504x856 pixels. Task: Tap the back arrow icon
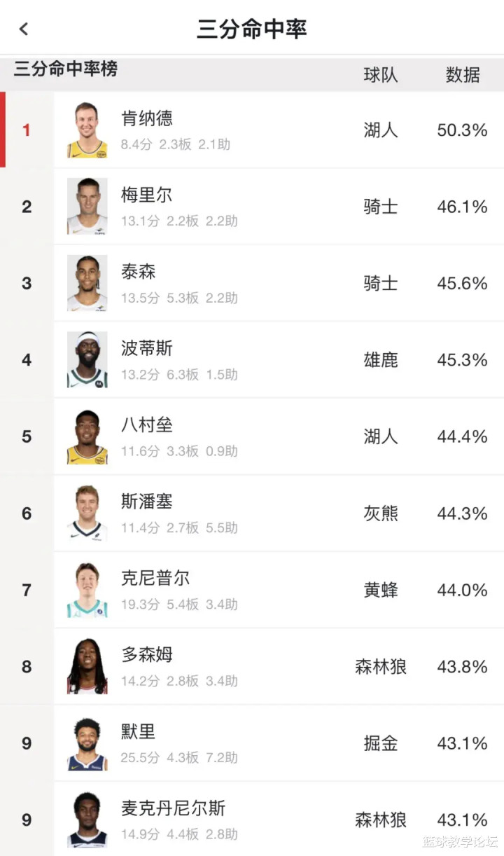[24, 29]
